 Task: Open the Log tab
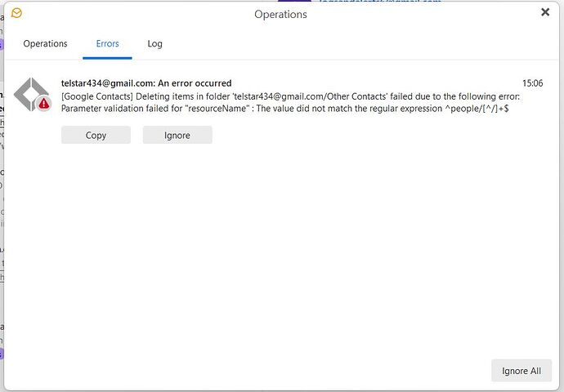pos(154,44)
